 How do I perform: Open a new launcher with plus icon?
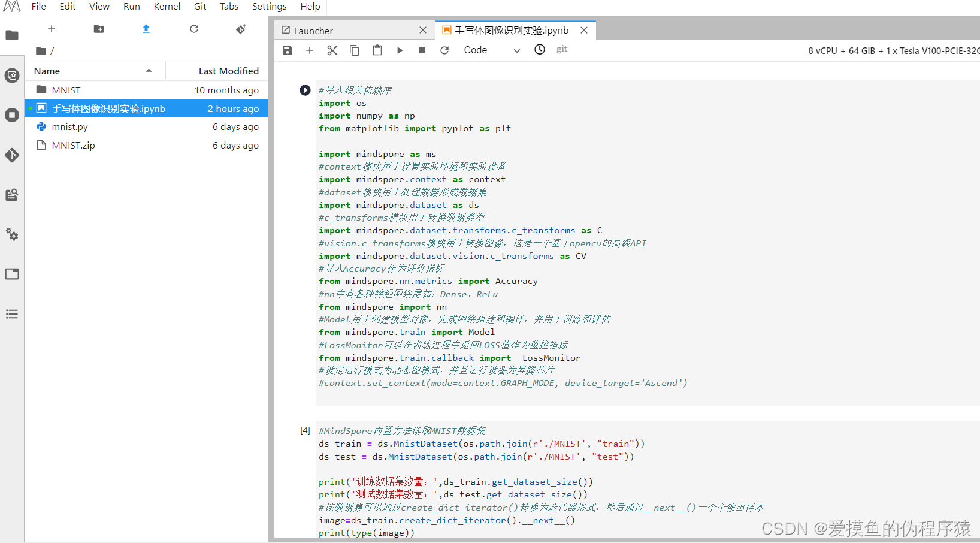(52, 29)
